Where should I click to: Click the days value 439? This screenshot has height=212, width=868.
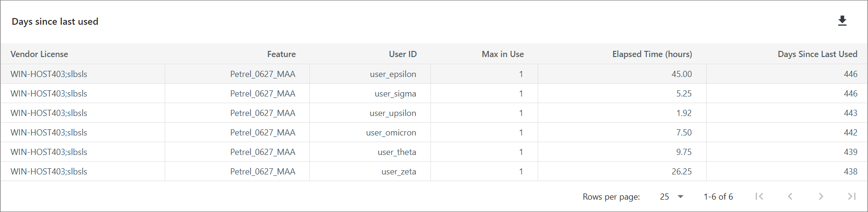pos(850,152)
